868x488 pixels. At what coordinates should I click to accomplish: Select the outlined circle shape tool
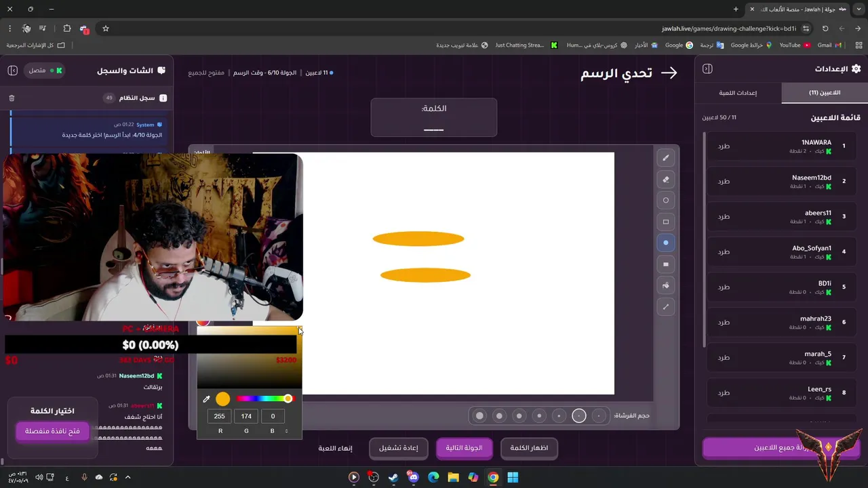coord(665,201)
